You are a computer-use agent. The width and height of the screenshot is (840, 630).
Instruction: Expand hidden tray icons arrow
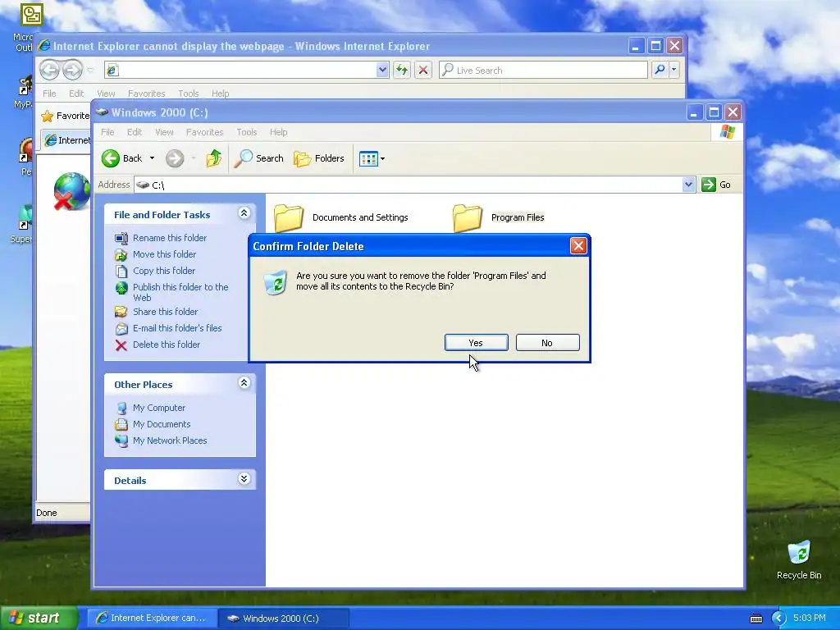[x=779, y=619]
